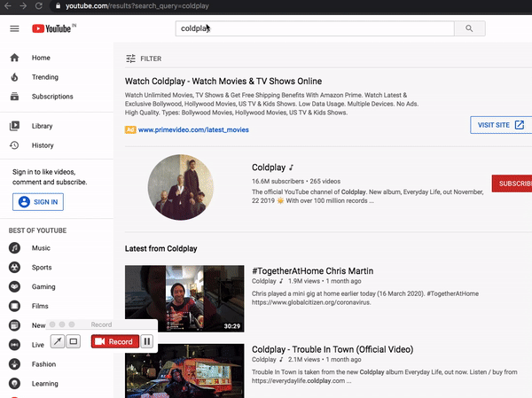The width and height of the screenshot is (532, 398).
Task: Click the Home sidebar icon
Action: 14,58
